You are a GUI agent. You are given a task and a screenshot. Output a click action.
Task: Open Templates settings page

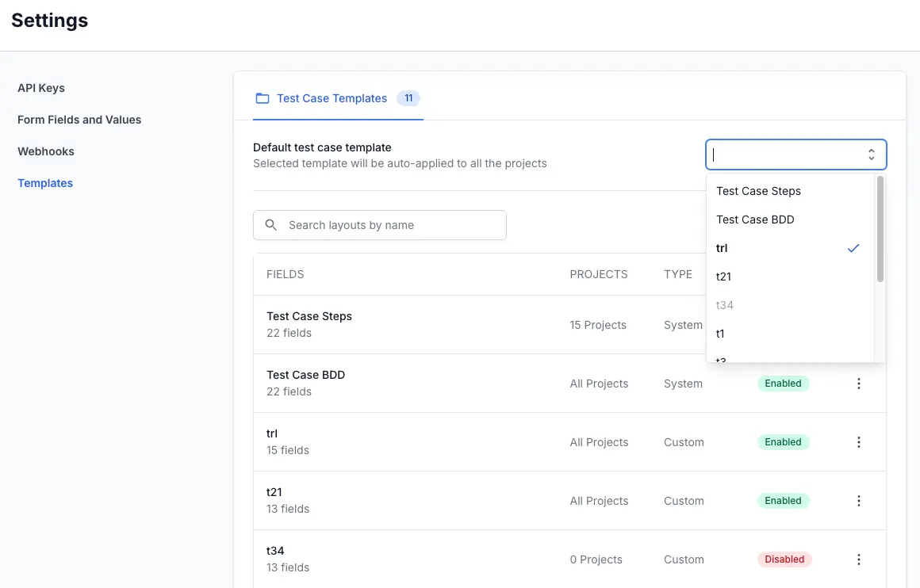[45, 183]
